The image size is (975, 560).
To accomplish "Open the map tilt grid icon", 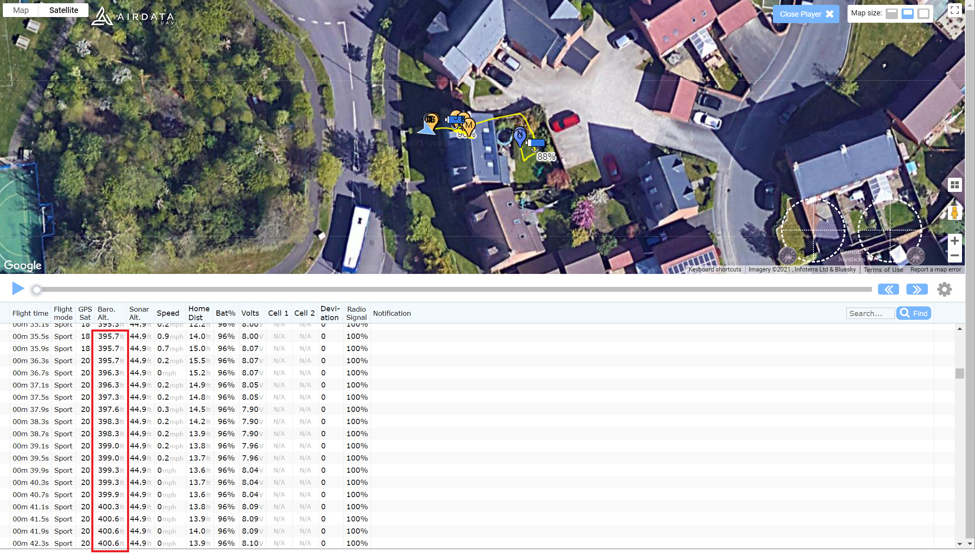I will (x=955, y=185).
